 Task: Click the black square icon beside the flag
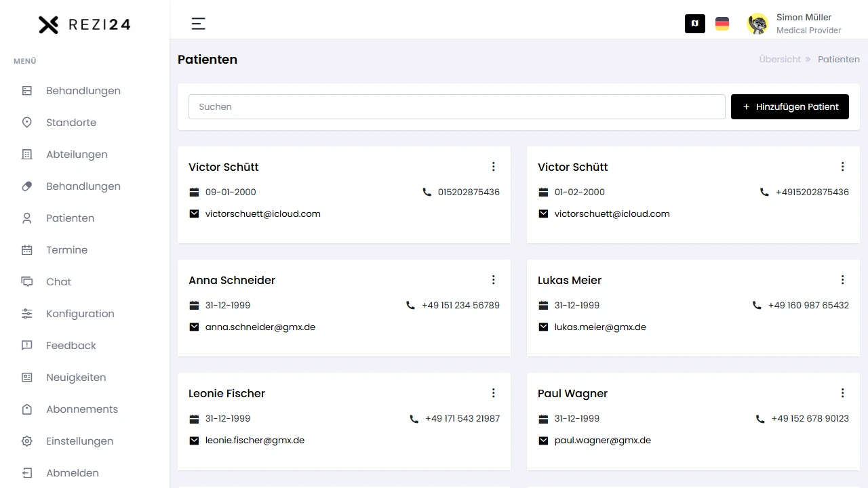click(694, 24)
